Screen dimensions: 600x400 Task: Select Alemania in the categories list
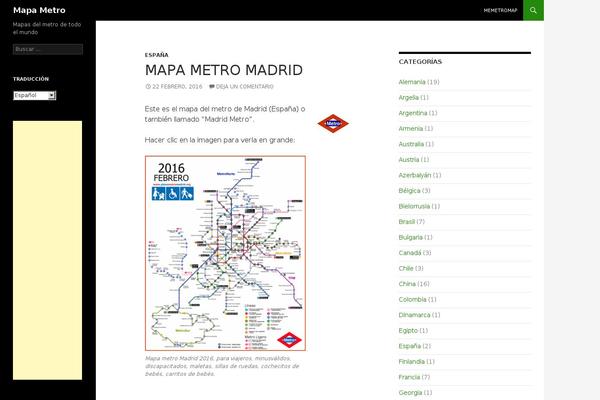click(x=411, y=81)
